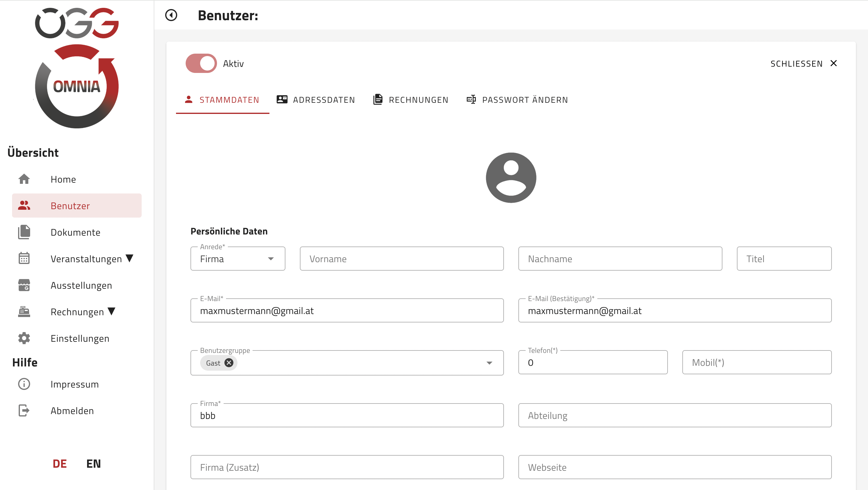The width and height of the screenshot is (868, 490).
Task: Toggle the Aktiv switch off
Action: click(201, 63)
